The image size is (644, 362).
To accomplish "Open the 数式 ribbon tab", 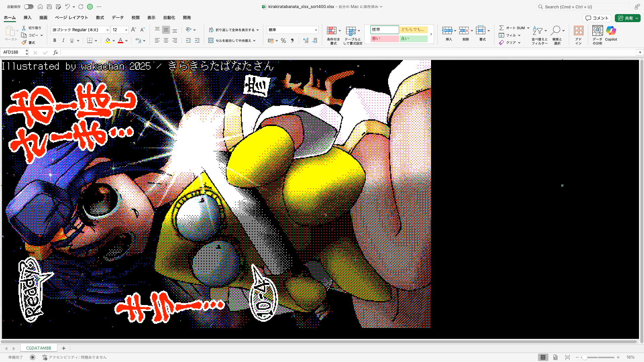I will coord(100,18).
